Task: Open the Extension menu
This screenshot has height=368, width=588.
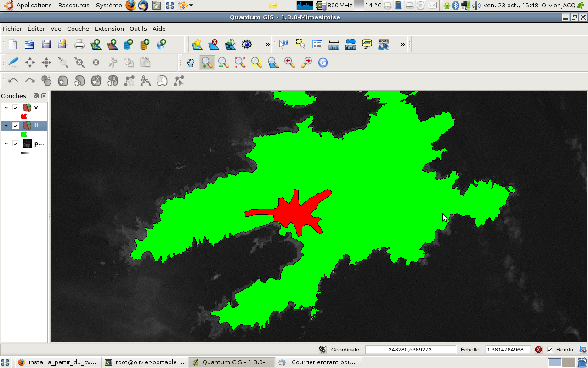Action: click(x=109, y=29)
